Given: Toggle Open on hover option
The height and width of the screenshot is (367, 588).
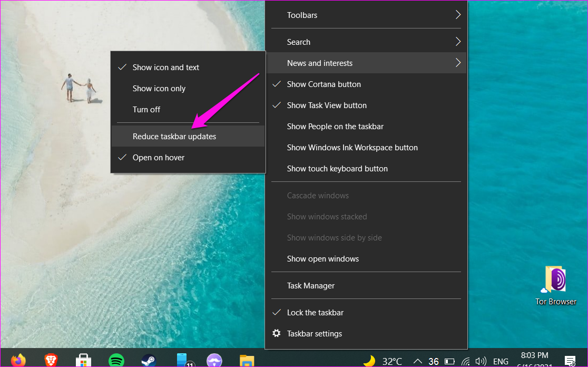Looking at the screenshot, I should [x=188, y=158].
